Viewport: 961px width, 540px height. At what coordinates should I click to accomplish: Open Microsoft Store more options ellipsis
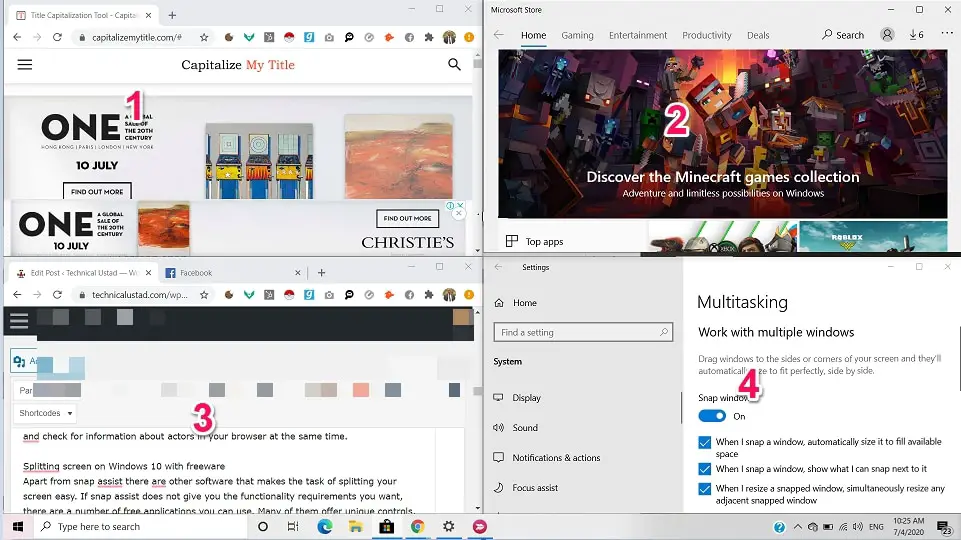tap(947, 35)
